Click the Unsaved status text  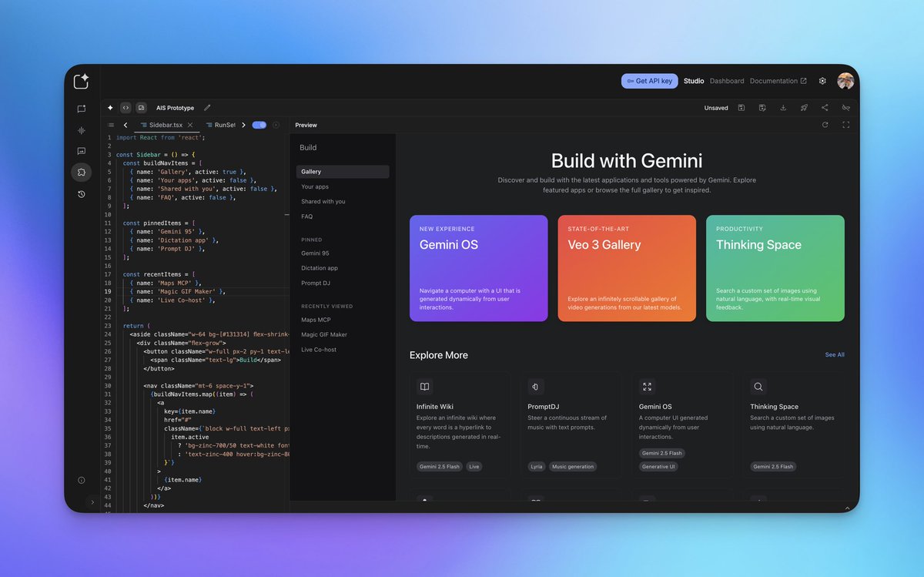[x=716, y=108]
